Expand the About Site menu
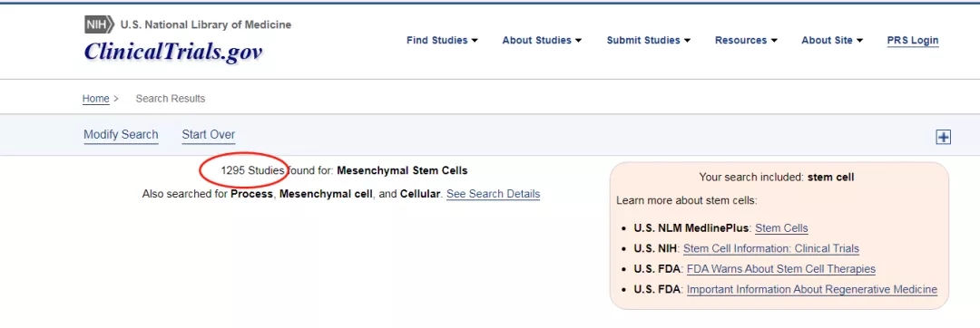 832,41
